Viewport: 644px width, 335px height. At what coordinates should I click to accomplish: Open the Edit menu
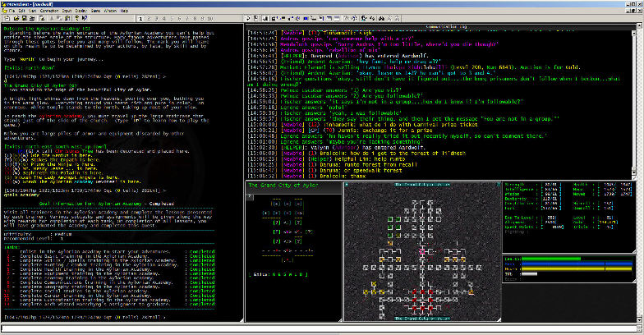tap(21, 11)
